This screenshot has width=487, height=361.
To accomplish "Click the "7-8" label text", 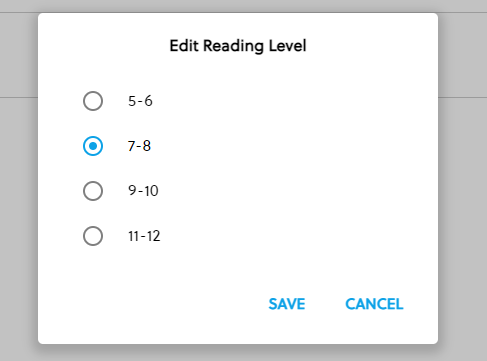I will coord(139,146).
